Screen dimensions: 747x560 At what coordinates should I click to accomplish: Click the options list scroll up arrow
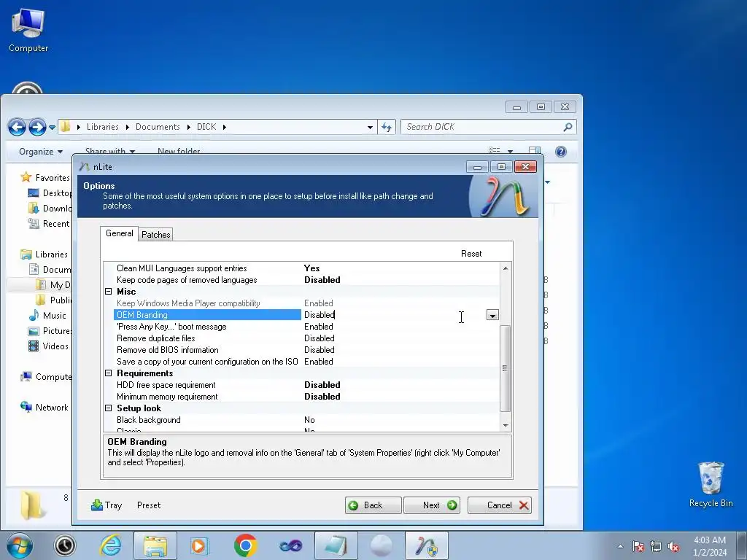coord(506,268)
